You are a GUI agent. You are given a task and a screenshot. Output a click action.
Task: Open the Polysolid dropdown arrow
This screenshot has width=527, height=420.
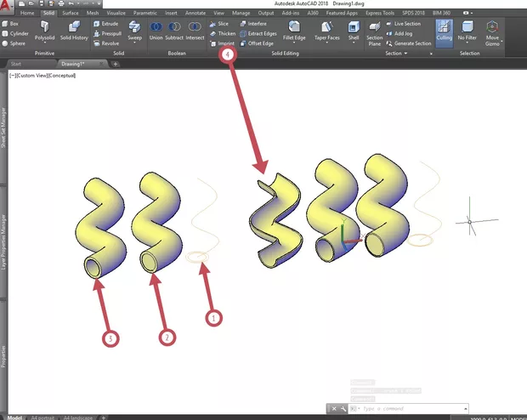pos(44,43)
